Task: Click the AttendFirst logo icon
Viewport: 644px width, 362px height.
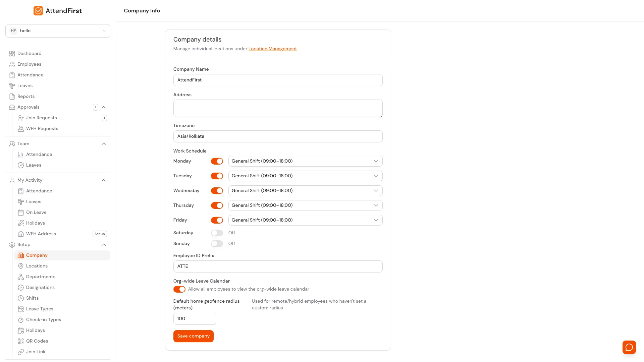Action: tap(38, 11)
